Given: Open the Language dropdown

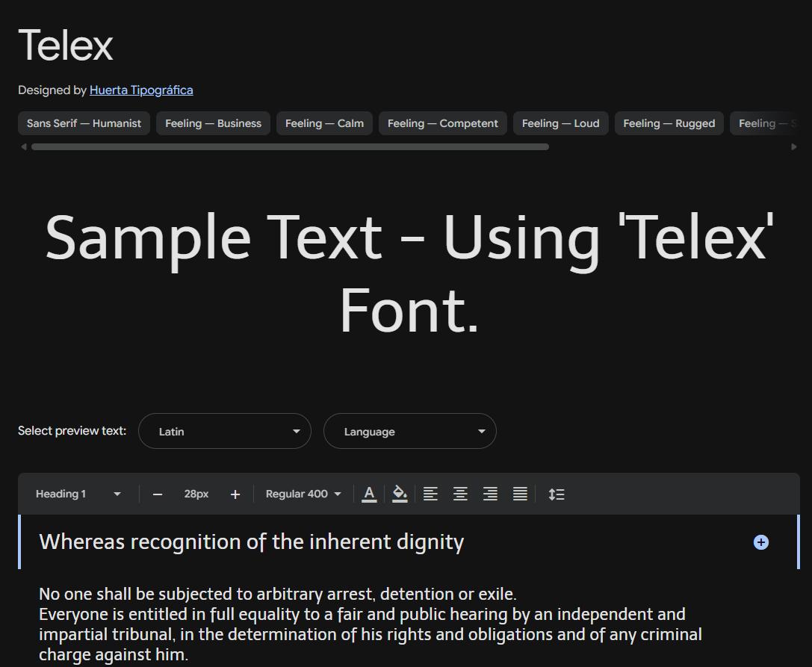Looking at the screenshot, I should click(x=410, y=432).
